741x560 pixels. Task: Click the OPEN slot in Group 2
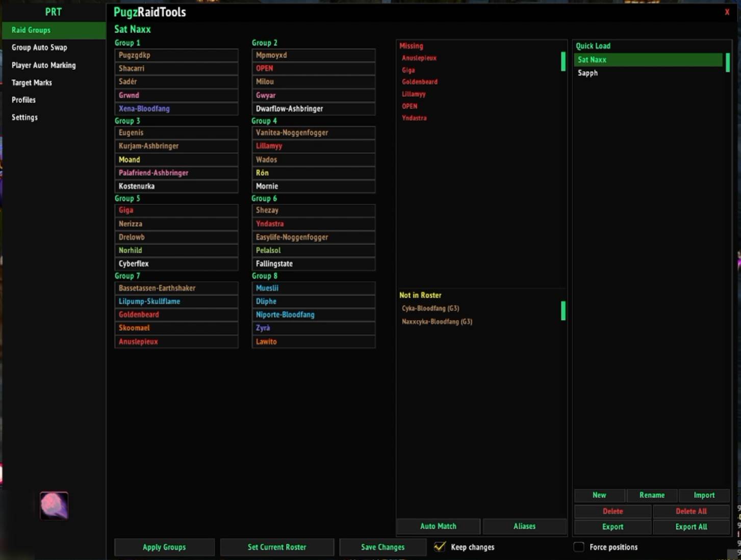(314, 68)
